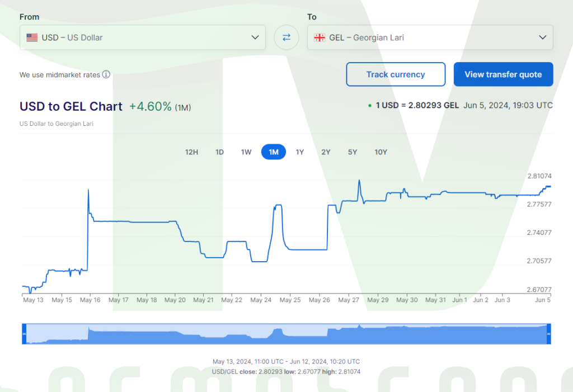
Task: Show the 5Y chart range
Action: tap(352, 152)
